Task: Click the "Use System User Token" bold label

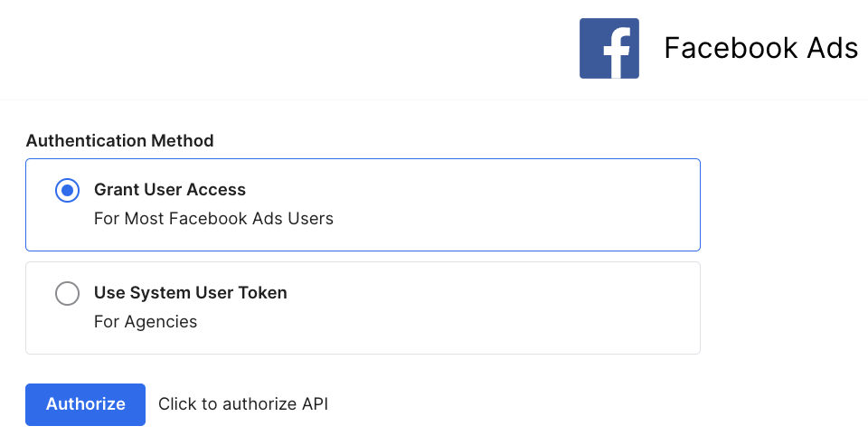Action: pos(191,293)
